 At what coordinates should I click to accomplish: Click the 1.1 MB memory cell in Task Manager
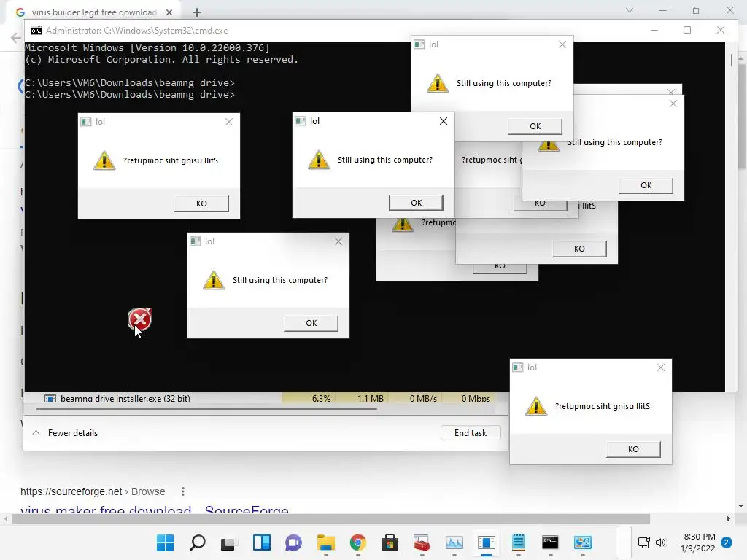point(362,398)
